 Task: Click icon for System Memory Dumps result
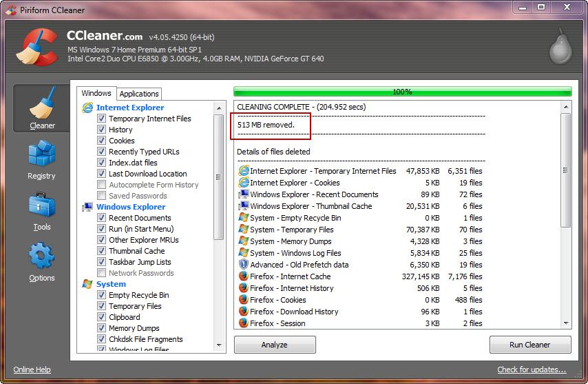point(244,241)
